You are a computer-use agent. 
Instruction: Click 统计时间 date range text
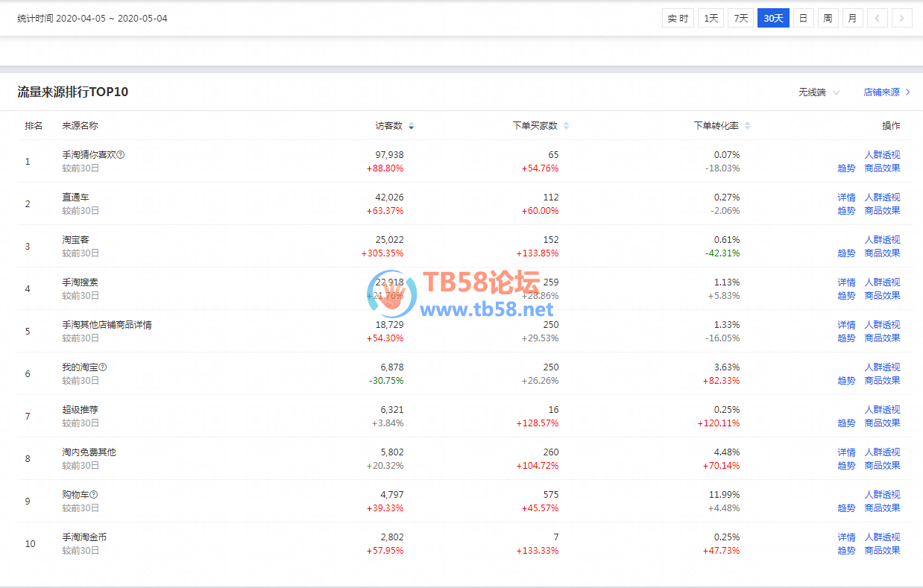[92, 19]
